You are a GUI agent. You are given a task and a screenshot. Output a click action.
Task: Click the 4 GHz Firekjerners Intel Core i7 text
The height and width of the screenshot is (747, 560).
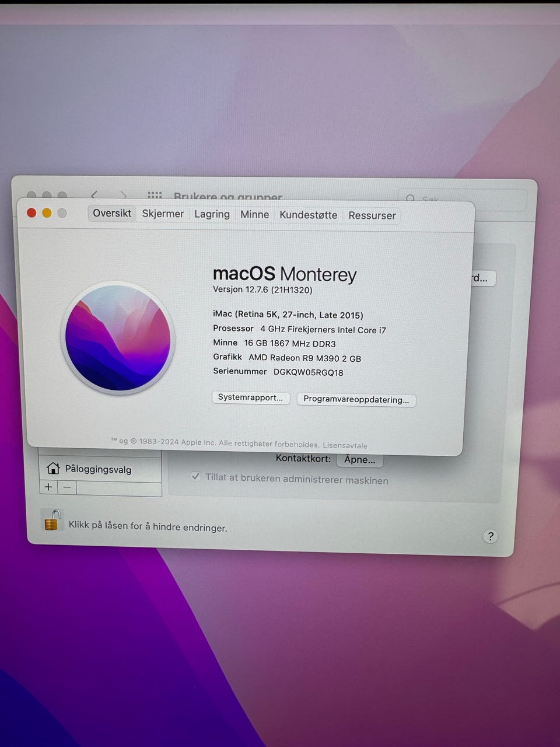coord(323,329)
